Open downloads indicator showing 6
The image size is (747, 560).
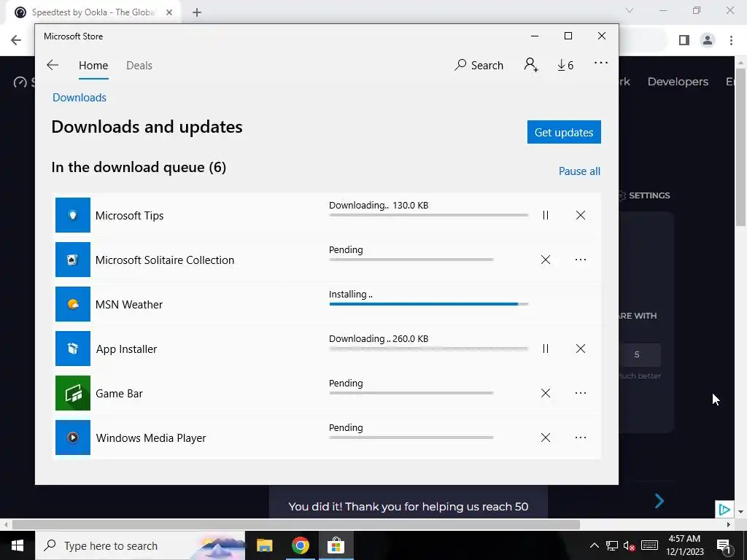(x=565, y=65)
